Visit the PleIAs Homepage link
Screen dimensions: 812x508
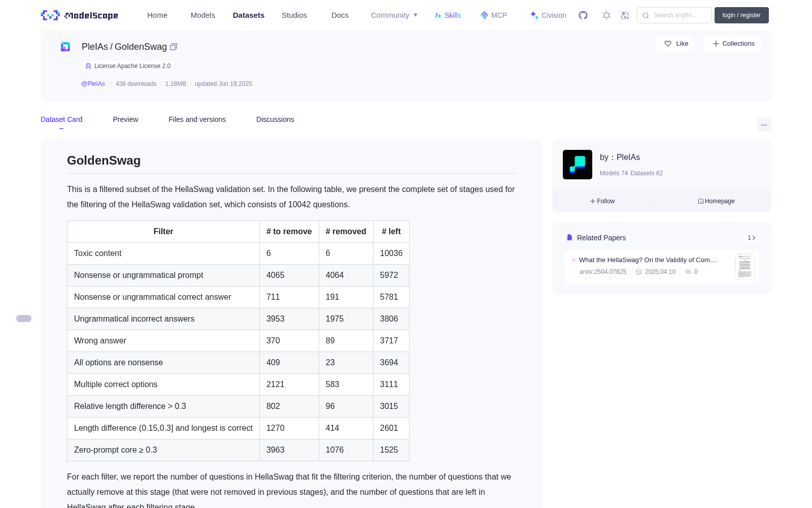pyautogui.click(x=716, y=201)
